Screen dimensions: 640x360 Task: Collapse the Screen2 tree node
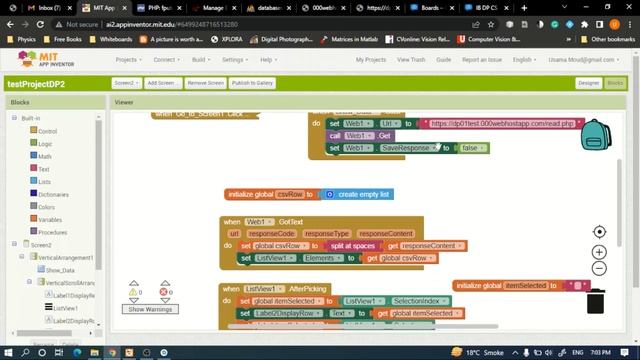coord(14,244)
